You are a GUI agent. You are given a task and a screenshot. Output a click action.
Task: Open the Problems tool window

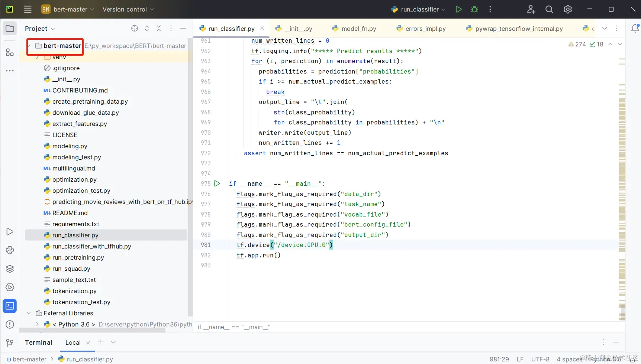[10, 325]
